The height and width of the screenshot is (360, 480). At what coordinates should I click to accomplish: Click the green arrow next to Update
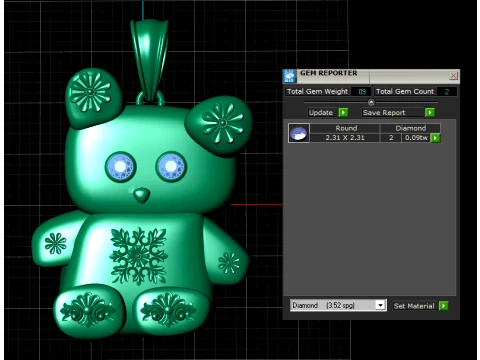(x=343, y=113)
